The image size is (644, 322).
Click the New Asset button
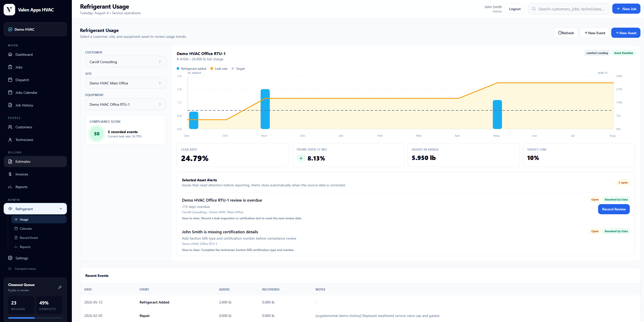pyautogui.click(x=626, y=33)
